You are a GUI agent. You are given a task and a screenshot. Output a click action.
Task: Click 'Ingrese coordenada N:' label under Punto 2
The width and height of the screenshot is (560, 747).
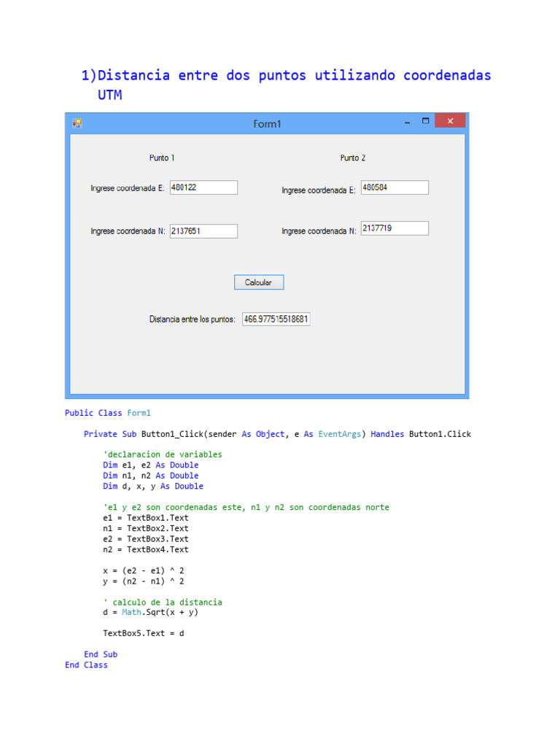(x=319, y=231)
